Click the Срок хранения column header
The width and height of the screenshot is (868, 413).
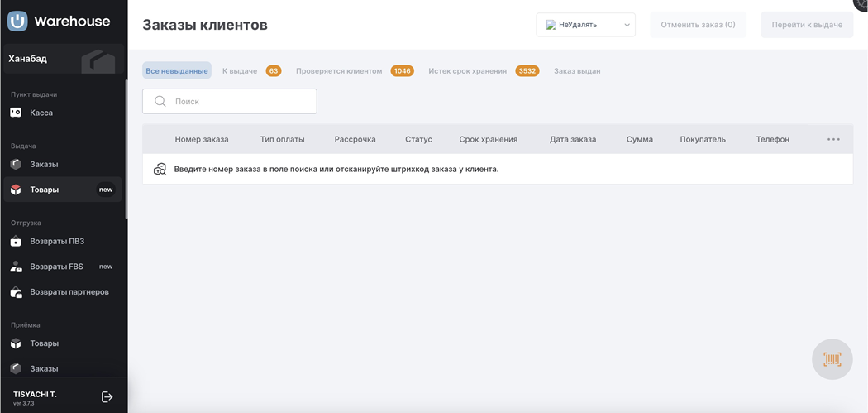489,139
